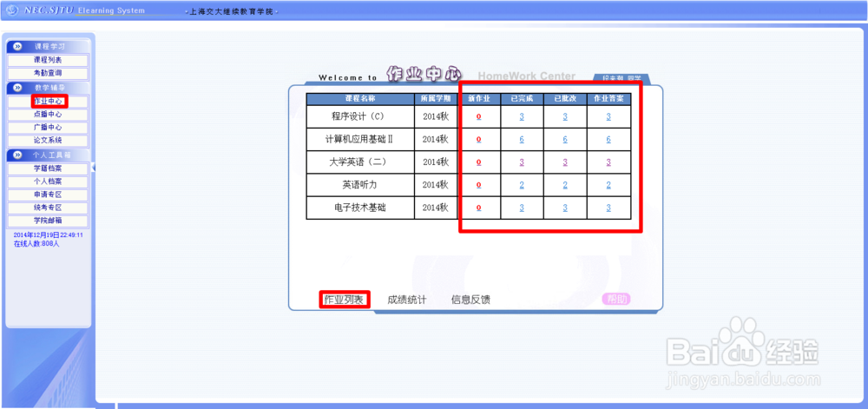This screenshot has width=868, height=409.
Task: Open 新作业 count for 程序设计(C)
Action: [x=479, y=116]
